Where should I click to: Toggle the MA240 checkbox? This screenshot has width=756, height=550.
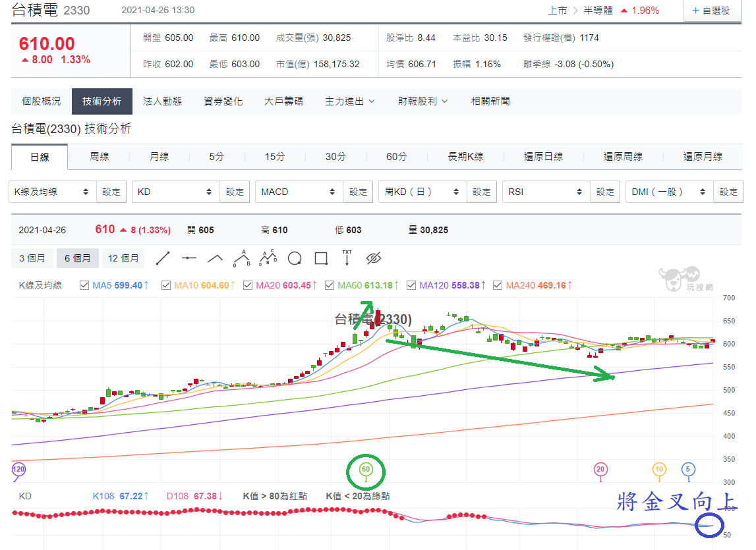pyautogui.click(x=498, y=285)
